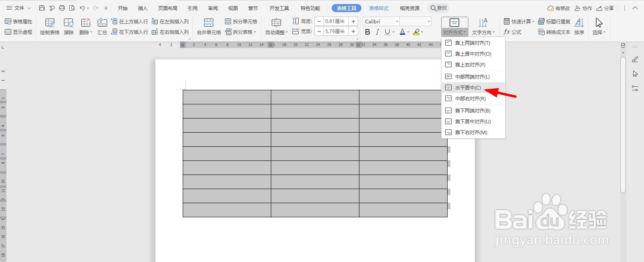Increase column width with plus button

click(353, 31)
